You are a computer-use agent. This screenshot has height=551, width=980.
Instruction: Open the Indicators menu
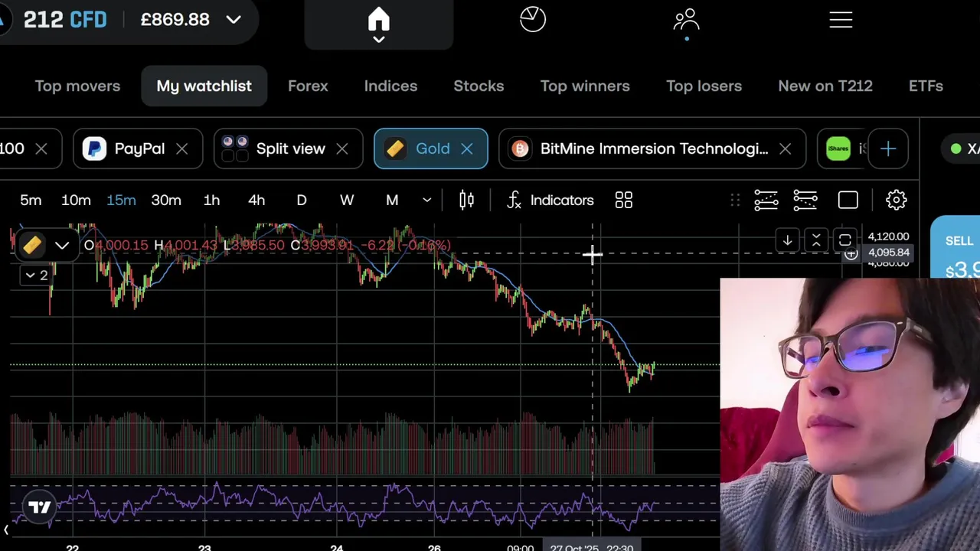[x=550, y=201]
